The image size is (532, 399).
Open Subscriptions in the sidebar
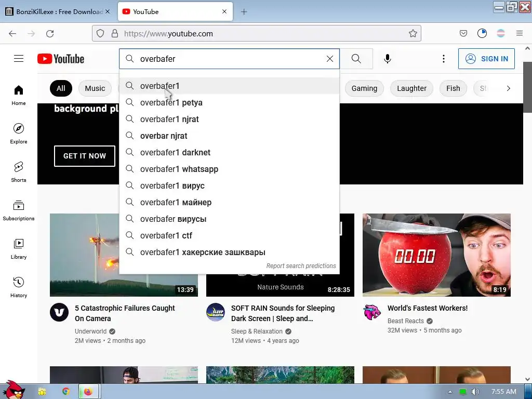pos(19,210)
